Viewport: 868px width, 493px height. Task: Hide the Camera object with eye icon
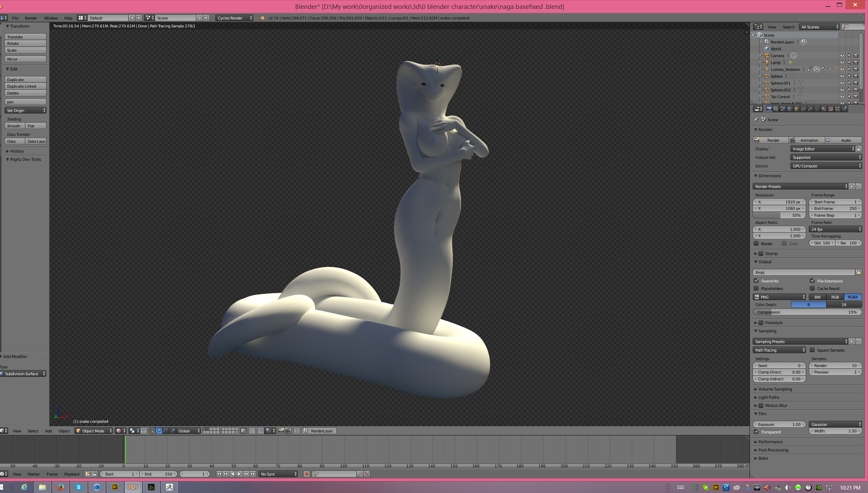coord(842,55)
